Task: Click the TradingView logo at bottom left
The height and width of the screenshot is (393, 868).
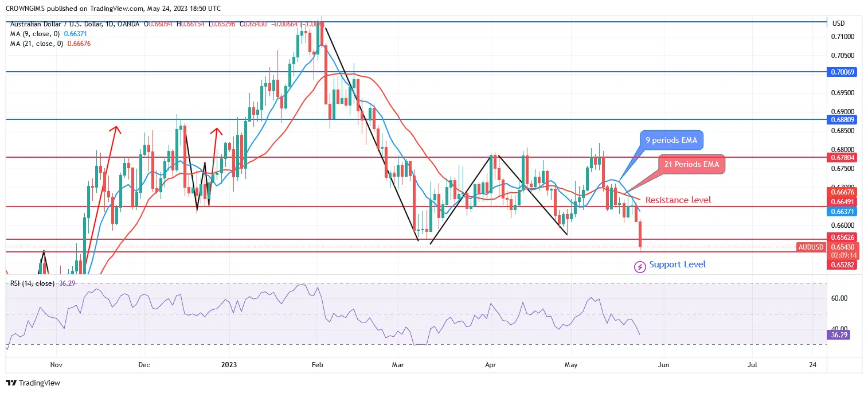Action: [x=33, y=383]
